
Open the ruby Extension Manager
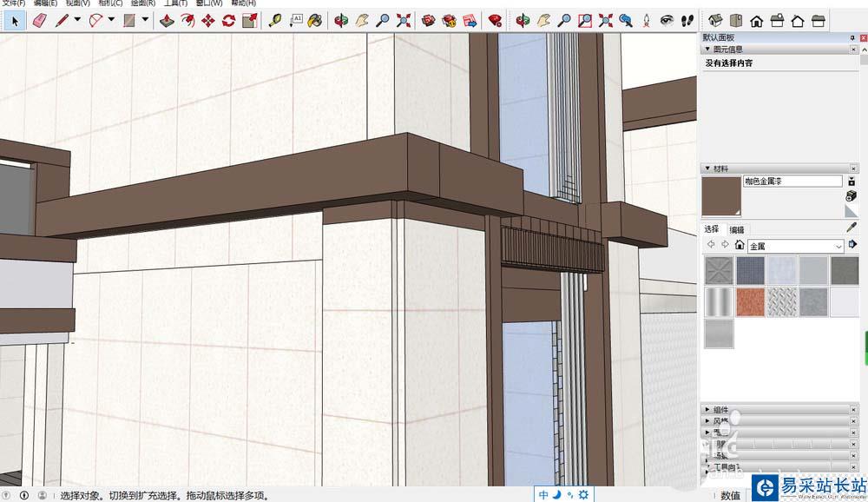(x=496, y=21)
